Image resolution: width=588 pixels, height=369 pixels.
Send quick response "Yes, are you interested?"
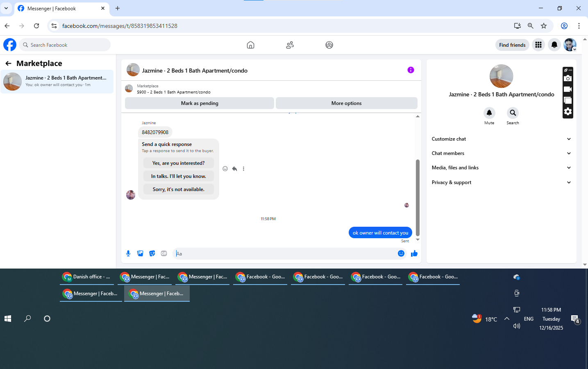point(179,163)
